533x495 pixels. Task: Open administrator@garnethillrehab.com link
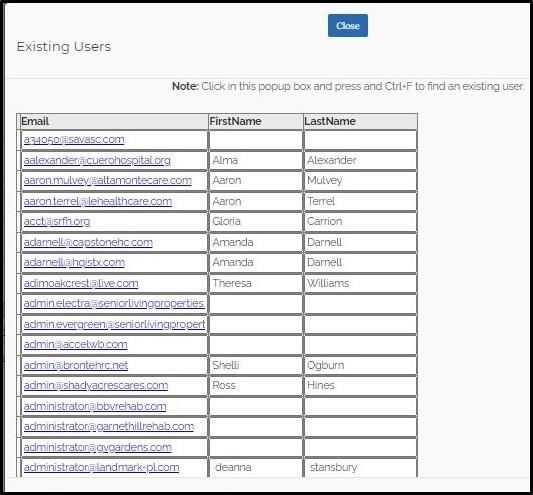109,426
